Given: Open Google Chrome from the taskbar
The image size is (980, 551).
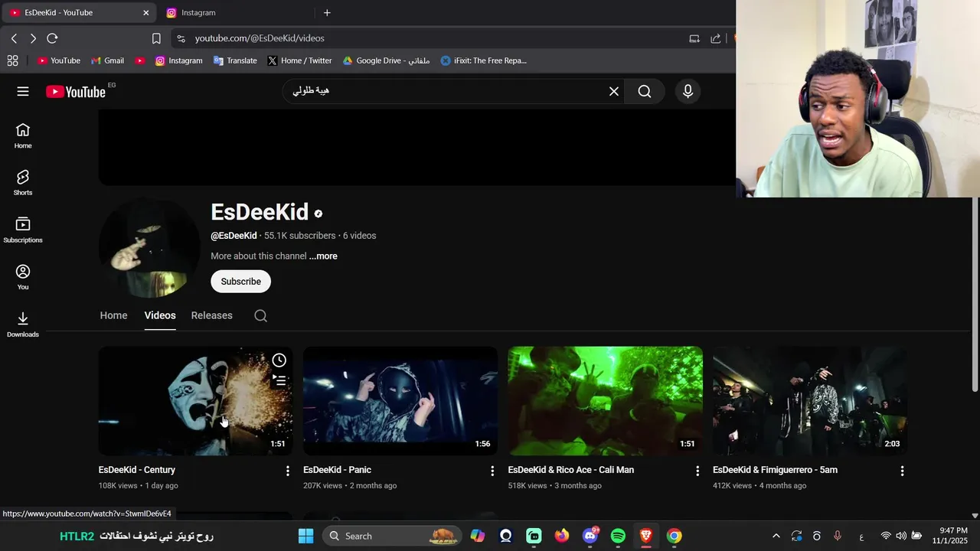Looking at the screenshot, I should click(x=674, y=536).
